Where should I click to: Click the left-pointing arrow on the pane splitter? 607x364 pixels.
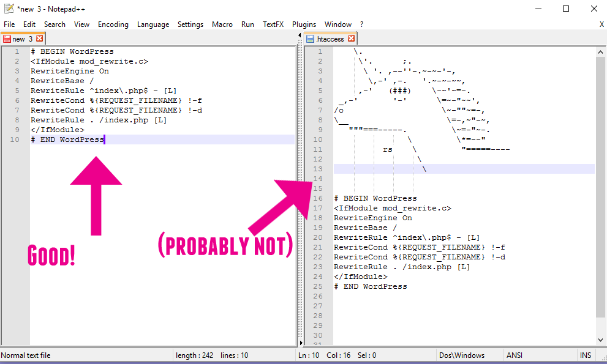click(300, 35)
